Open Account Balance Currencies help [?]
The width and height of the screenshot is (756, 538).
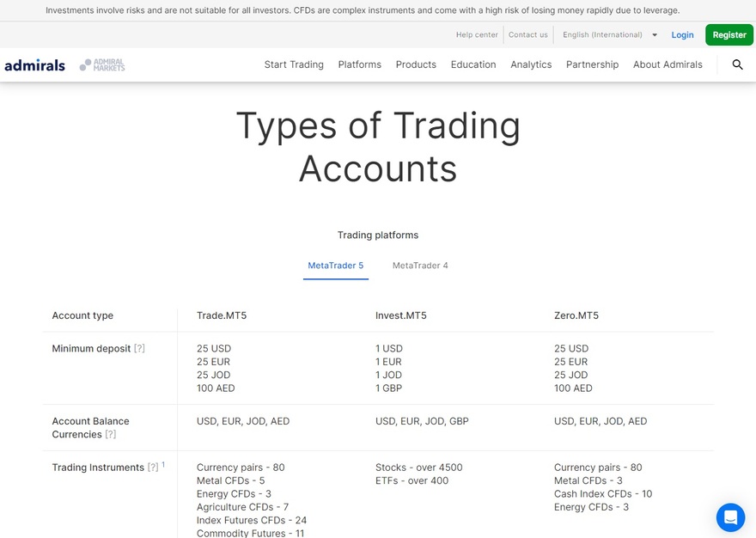111,434
